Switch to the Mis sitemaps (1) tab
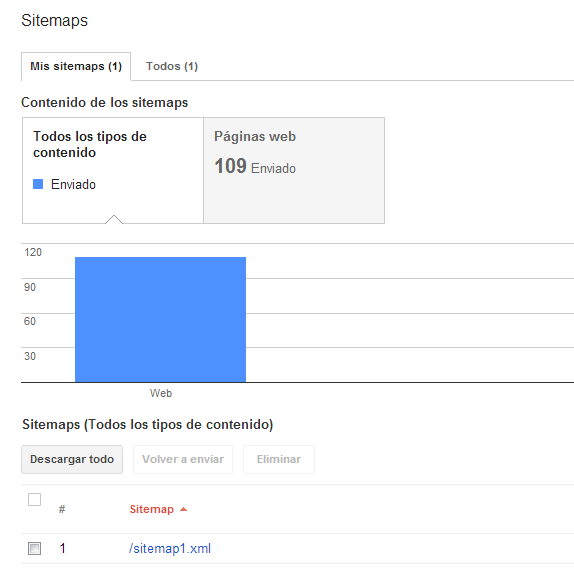Viewport: 574px width, 573px height. 76,66
